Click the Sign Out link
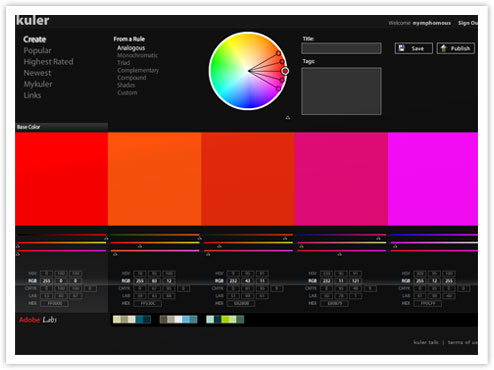The width and height of the screenshot is (494, 370). coord(467,23)
